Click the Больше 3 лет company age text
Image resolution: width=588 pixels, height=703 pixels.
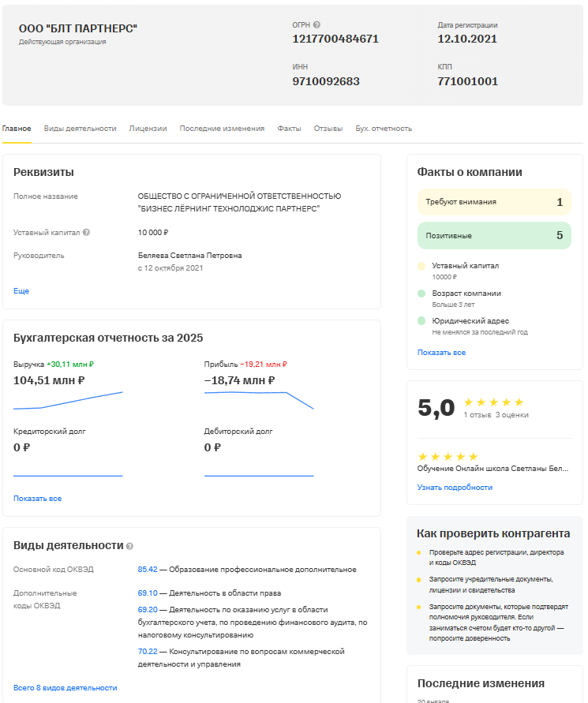[x=453, y=305]
